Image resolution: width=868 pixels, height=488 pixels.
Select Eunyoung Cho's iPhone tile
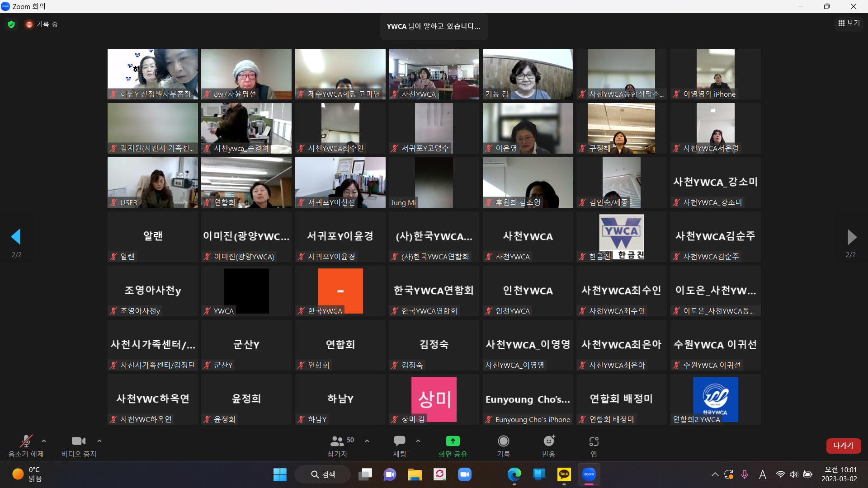[528, 399]
